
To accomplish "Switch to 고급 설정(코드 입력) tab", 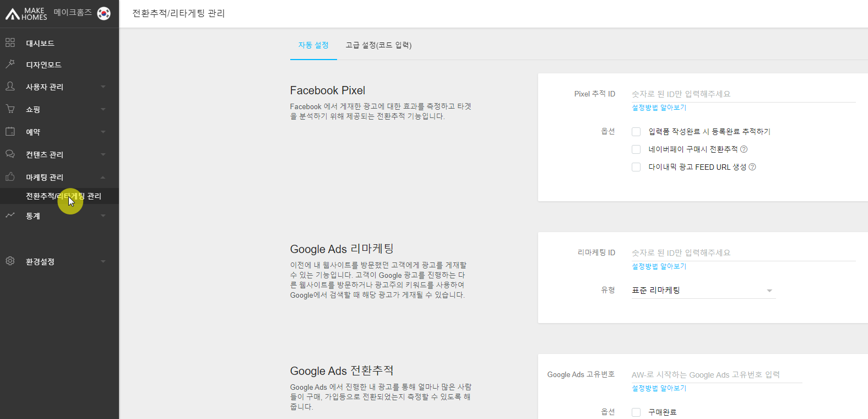I will point(378,45).
